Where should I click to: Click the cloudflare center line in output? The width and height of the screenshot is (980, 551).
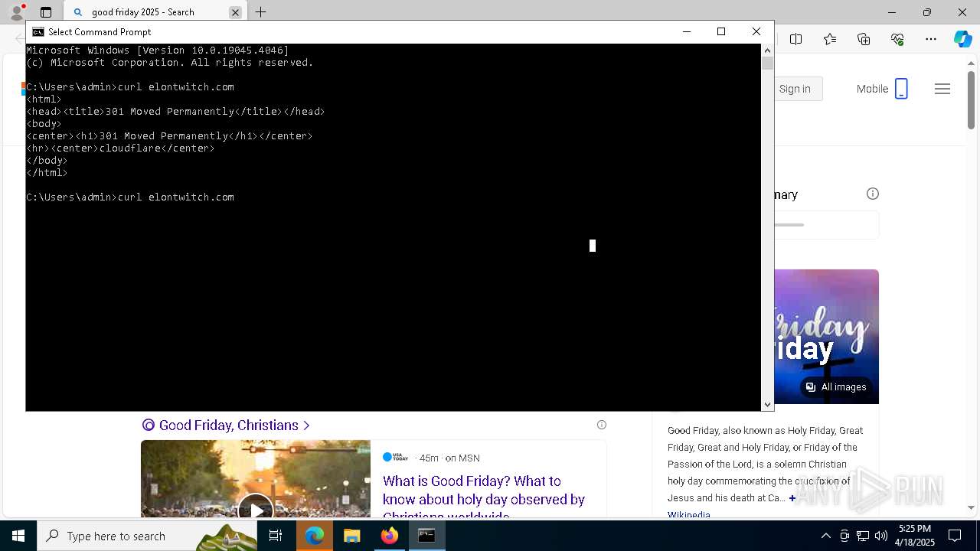click(x=120, y=148)
